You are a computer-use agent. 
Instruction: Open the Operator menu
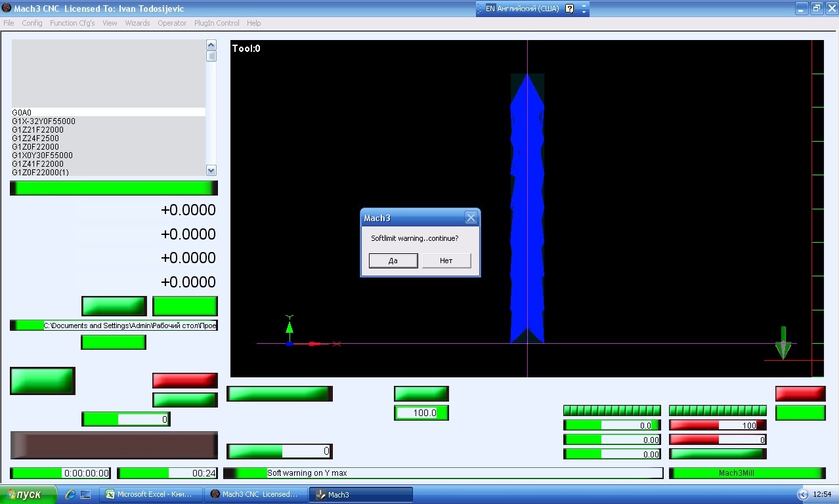coord(172,23)
